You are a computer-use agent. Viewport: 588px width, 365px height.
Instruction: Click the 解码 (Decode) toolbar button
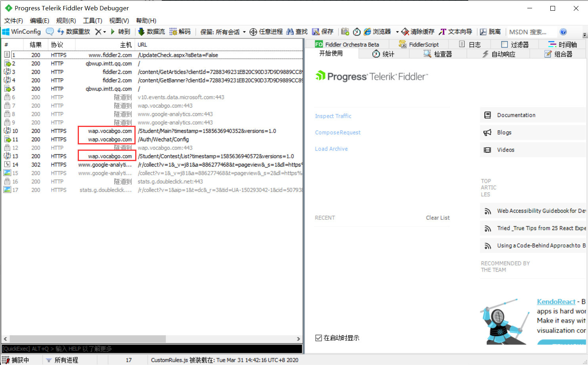click(x=180, y=32)
